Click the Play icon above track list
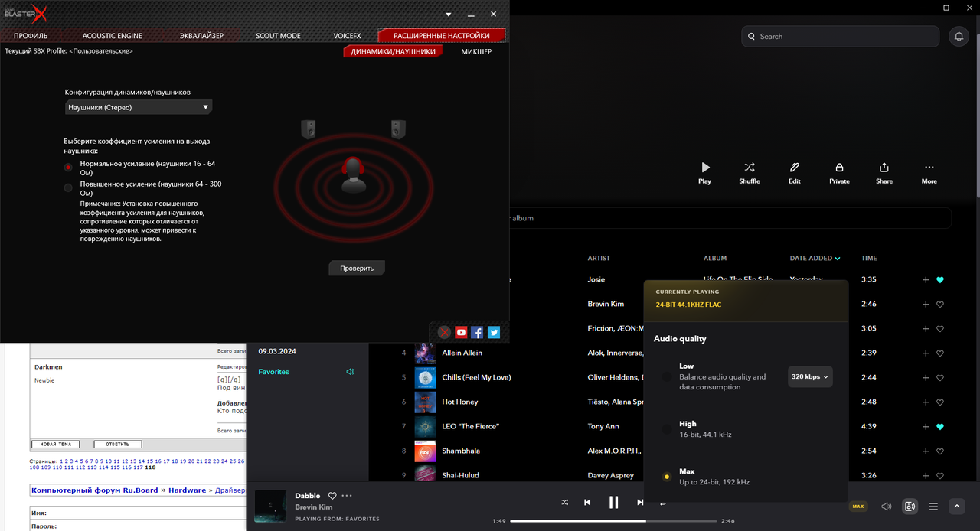This screenshot has height=531, width=980. click(705, 167)
